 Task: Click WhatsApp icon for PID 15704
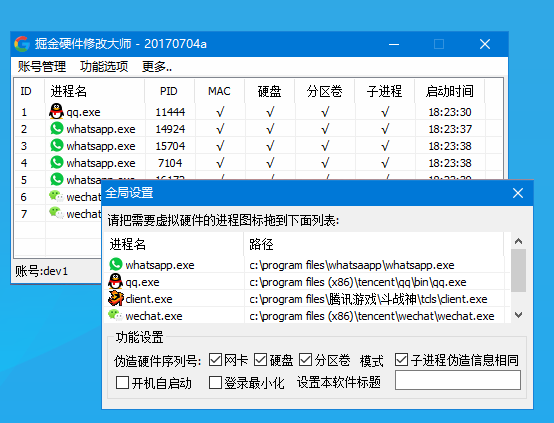pyautogui.click(x=57, y=145)
